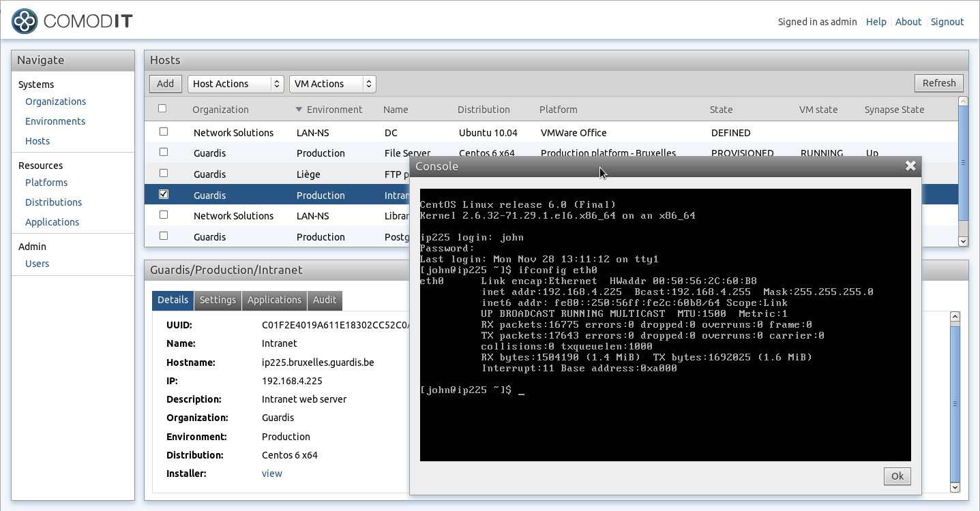
Task: Navigate to Hosts in sidebar
Action: (38, 141)
